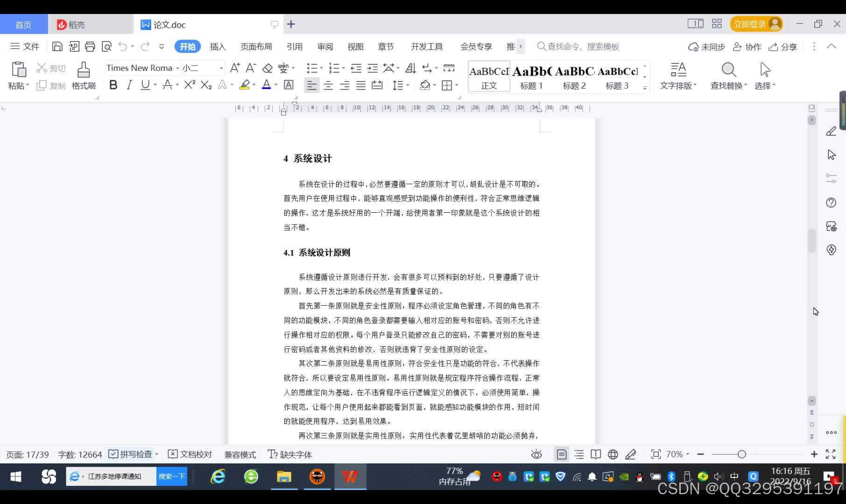Switch to reading mode book icon
Viewport: 846px width, 504px height.
[596, 455]
